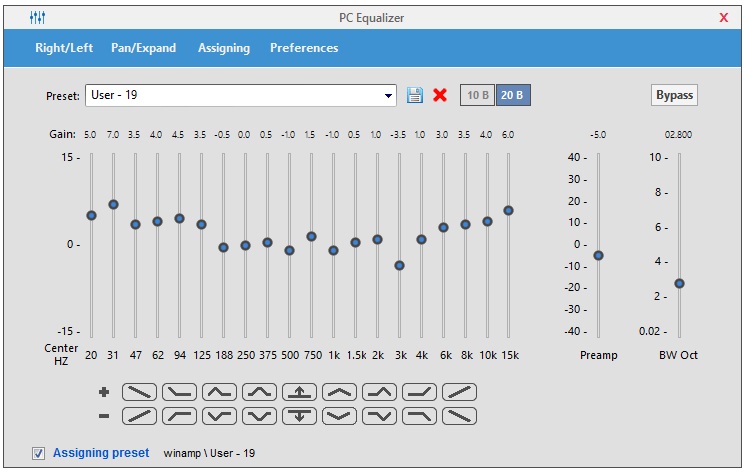Toggle the Assigning preset checkbox
This screenshot has height=473, width=745.
pyautogui.click(x=39, y=454)
